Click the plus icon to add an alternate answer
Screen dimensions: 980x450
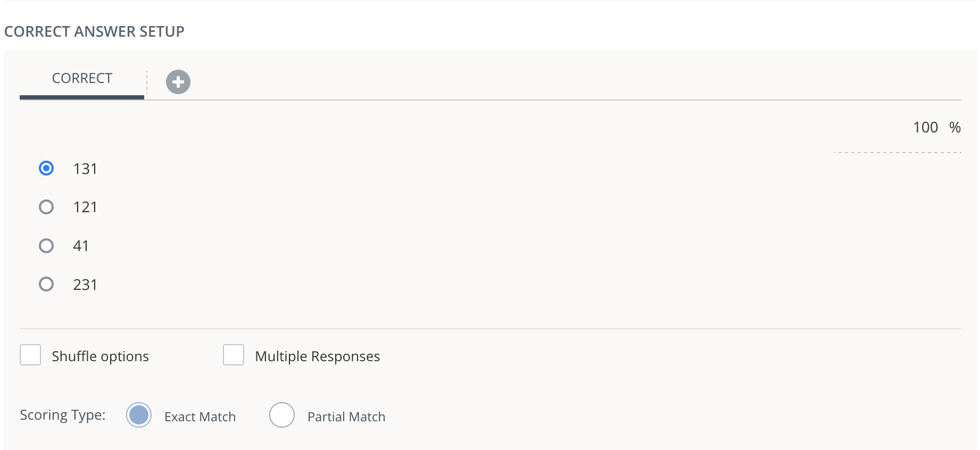point(178,82)
